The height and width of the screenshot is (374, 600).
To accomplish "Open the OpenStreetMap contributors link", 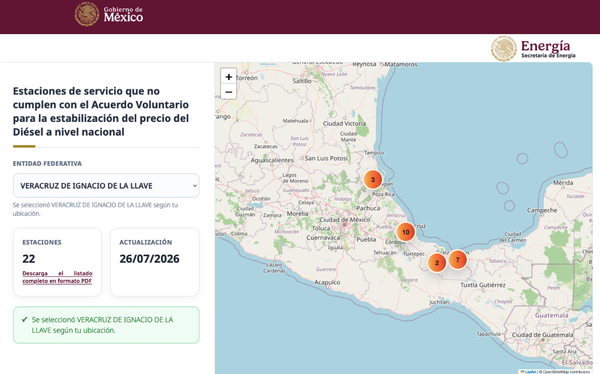I will tap(565, 371).
